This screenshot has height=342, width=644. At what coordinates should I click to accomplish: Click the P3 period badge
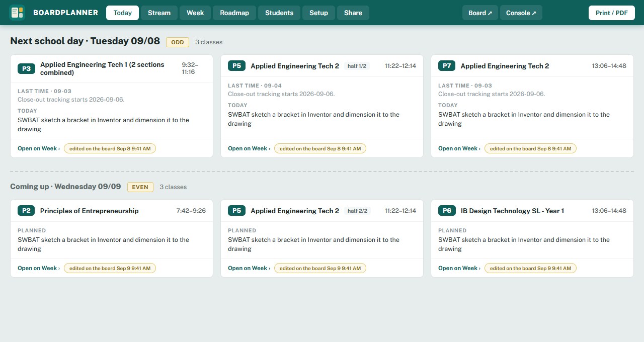coord(26,69)
